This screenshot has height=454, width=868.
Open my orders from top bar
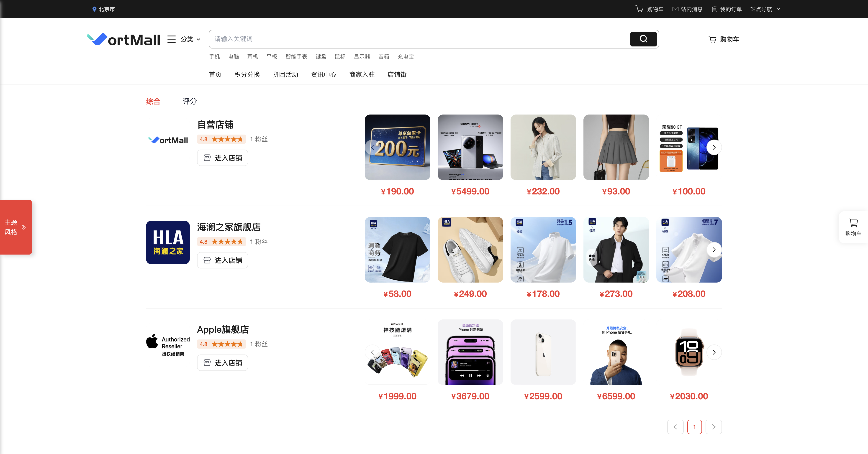tap(727, 9)
